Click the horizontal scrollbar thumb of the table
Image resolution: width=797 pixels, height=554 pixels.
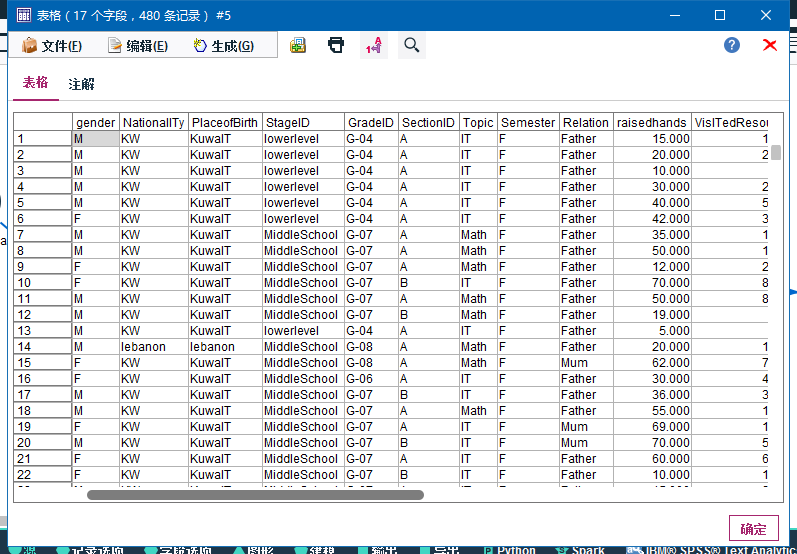255,495
